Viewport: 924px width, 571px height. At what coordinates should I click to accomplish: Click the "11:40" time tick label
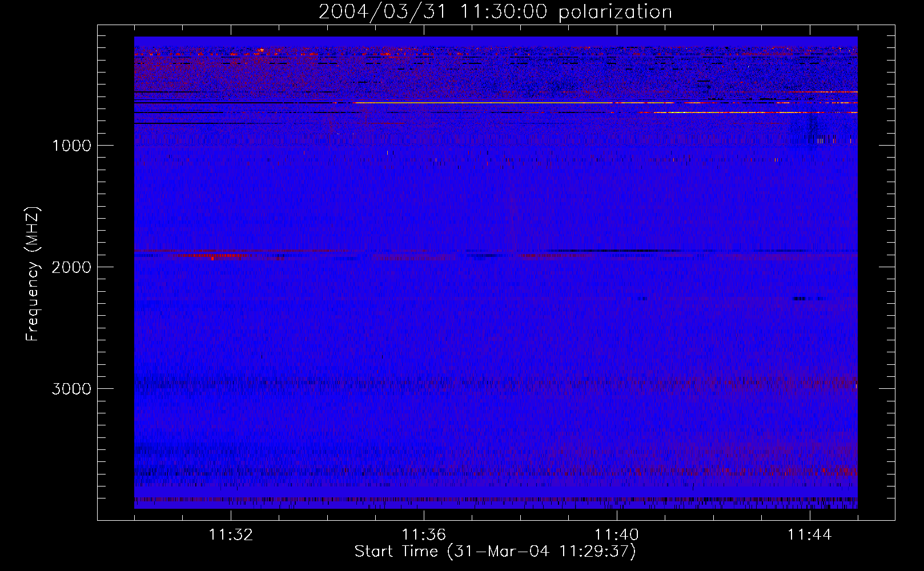[x=617, y=535]
